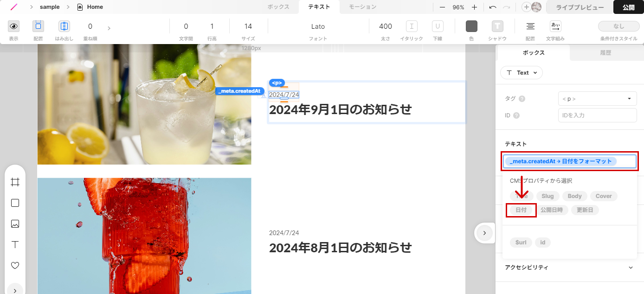Toggle the eye visibility icon (表示)

13,26
